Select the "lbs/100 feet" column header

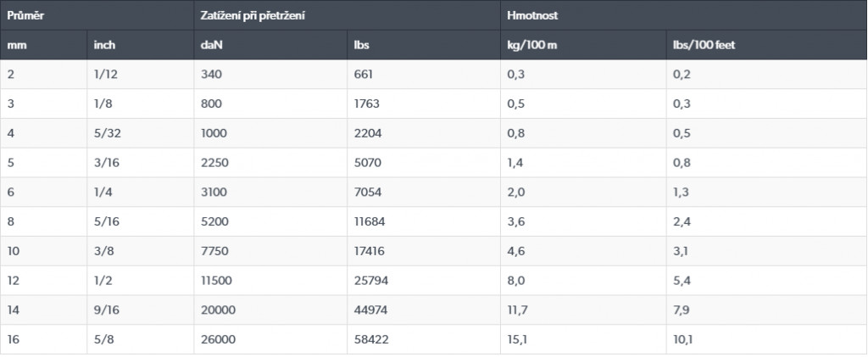click(703, 45)
